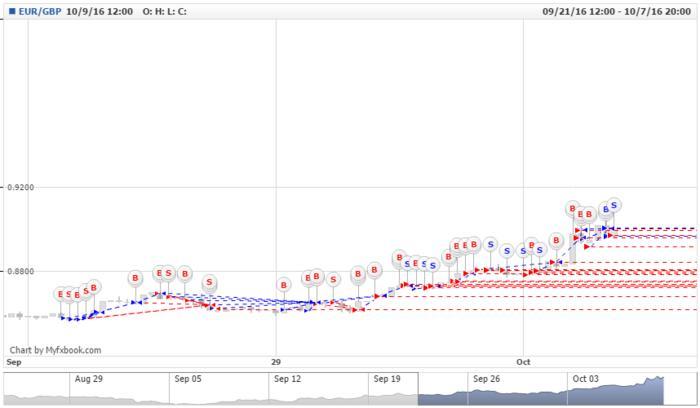Select the red B marker just before the price jump

[556, 241]
